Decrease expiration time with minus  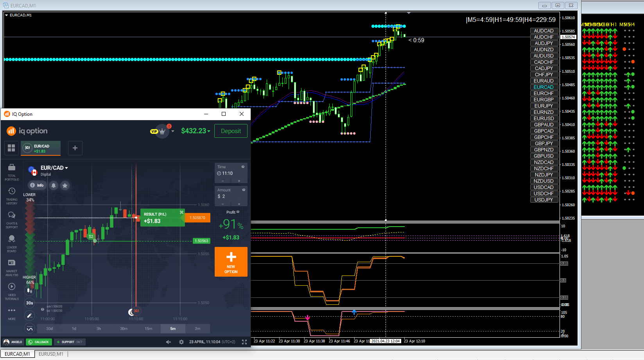click(223, 181)
